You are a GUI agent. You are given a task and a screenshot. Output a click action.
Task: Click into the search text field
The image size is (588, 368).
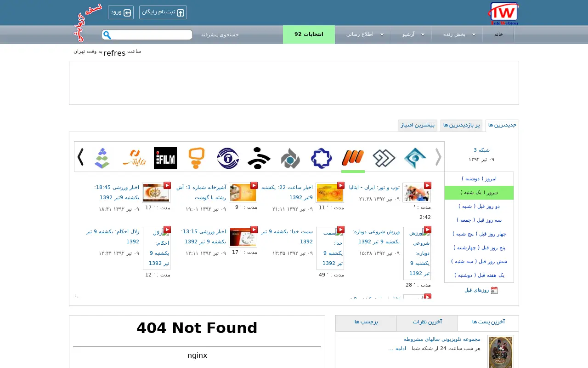point(152,35)
